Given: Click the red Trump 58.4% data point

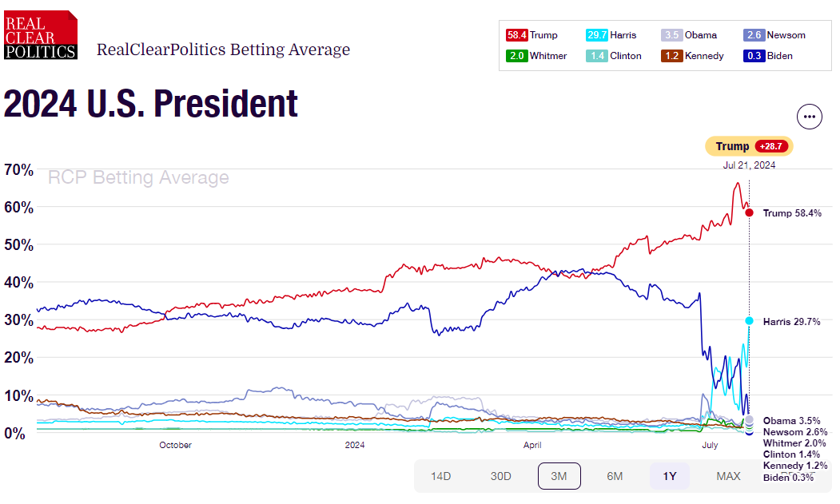Looking at the screenshot, I should [749, 212].
